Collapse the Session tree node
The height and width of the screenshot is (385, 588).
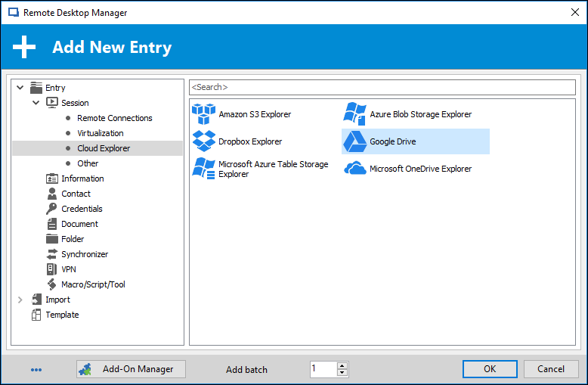[x=36, y=103]
